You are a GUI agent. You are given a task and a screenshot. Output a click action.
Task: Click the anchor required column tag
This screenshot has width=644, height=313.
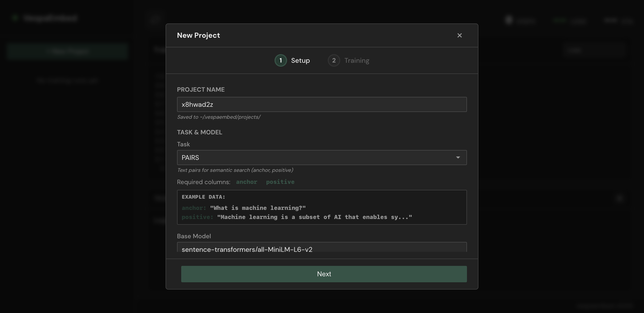click(x=246, y=182)
